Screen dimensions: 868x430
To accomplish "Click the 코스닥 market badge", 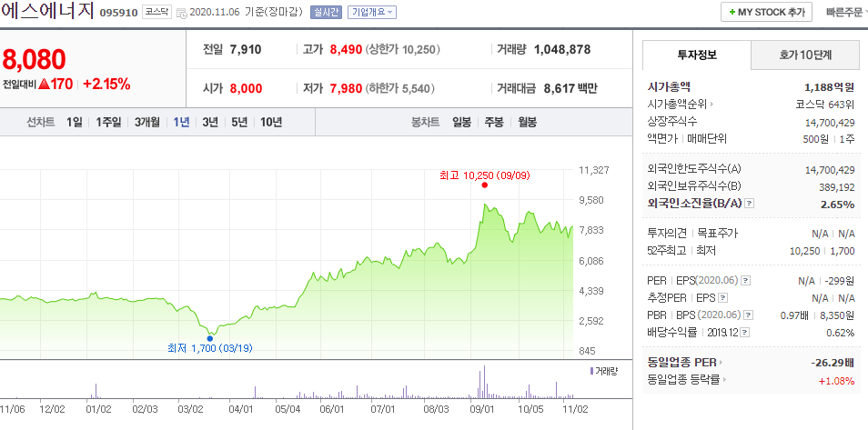I will 157,12.
